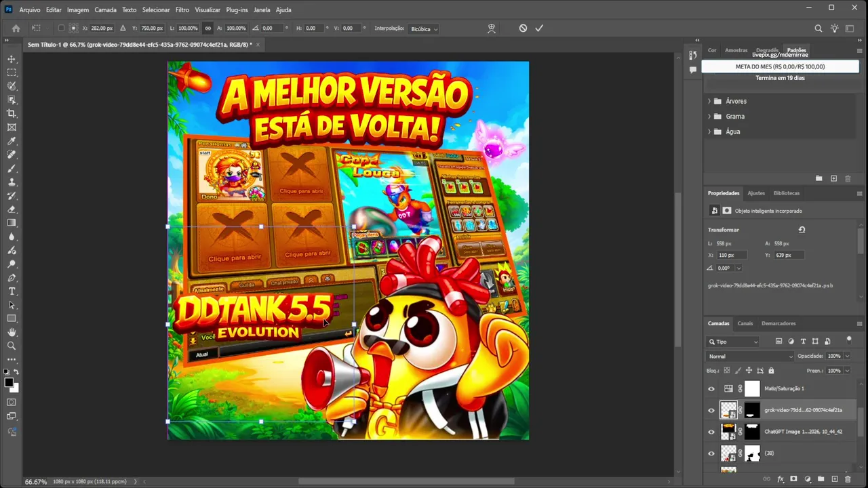The image size is (868, 488).
Task: Open the Interpolação Bicúbica dropdown
Action: click(425, 29)
